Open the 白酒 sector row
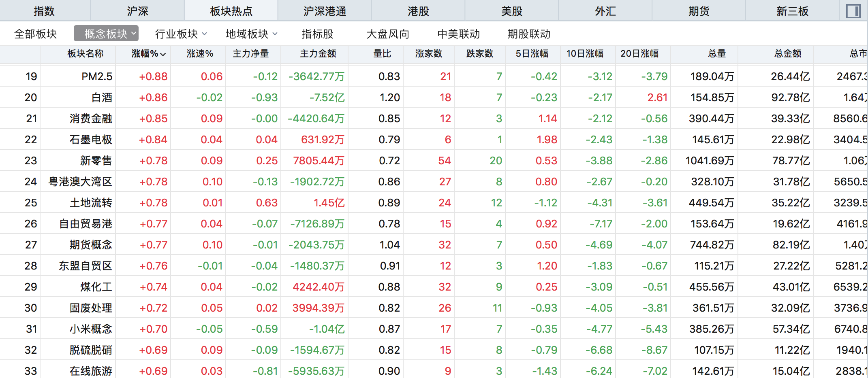 click(x=102, y=98)
